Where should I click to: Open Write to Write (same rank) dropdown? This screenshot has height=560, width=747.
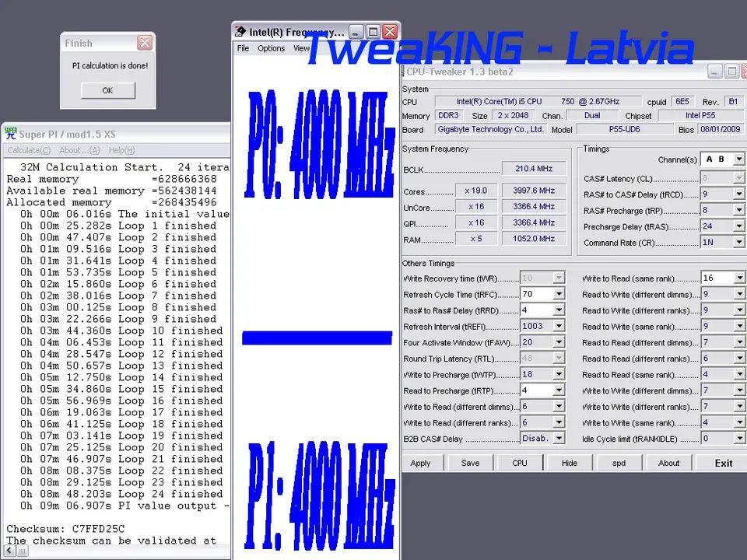[739, 422]
